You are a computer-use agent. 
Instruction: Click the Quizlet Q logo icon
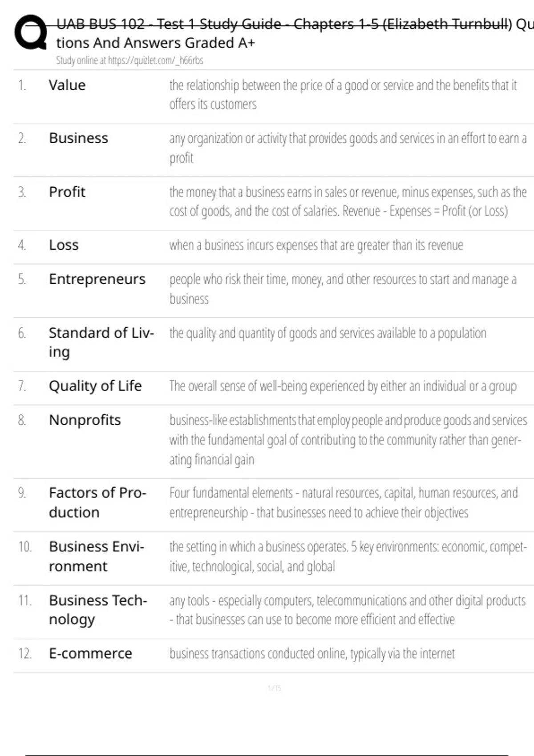pyautogui.click(x=30, y=32)
